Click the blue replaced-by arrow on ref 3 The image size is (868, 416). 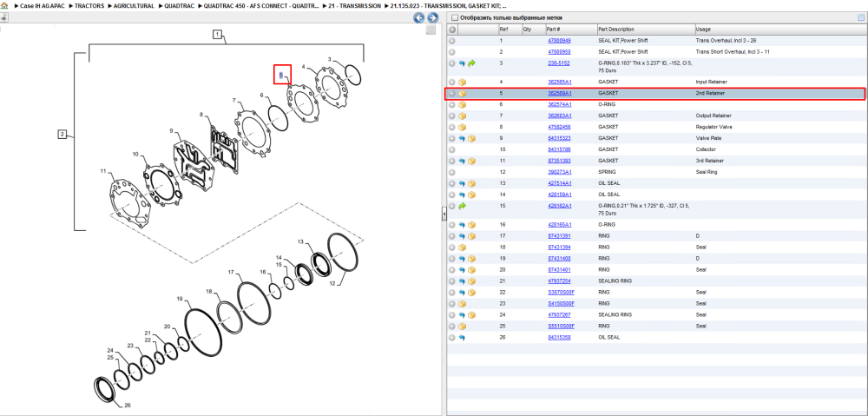[x=463, y=63]
